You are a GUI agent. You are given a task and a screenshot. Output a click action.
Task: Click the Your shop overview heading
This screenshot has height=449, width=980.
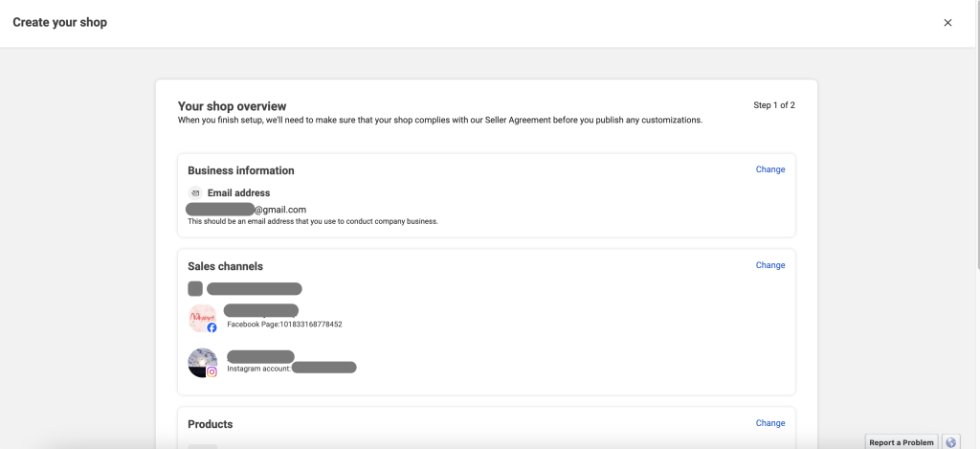232,106
